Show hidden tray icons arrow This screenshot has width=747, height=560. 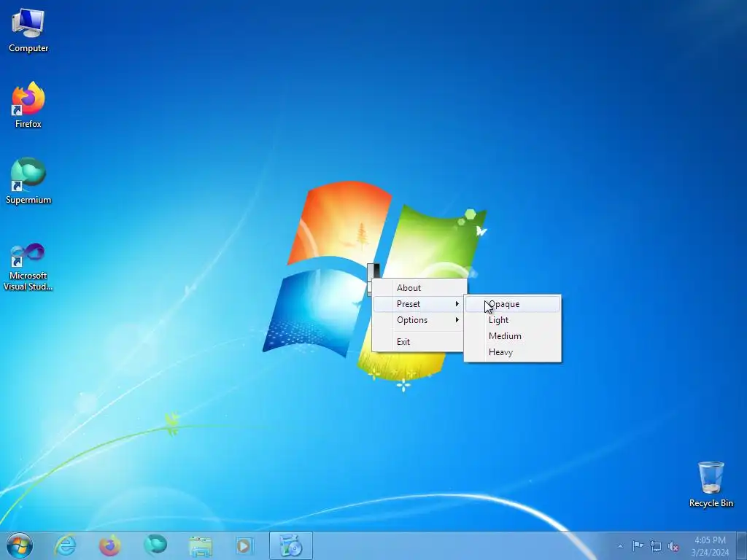[620, 546]
